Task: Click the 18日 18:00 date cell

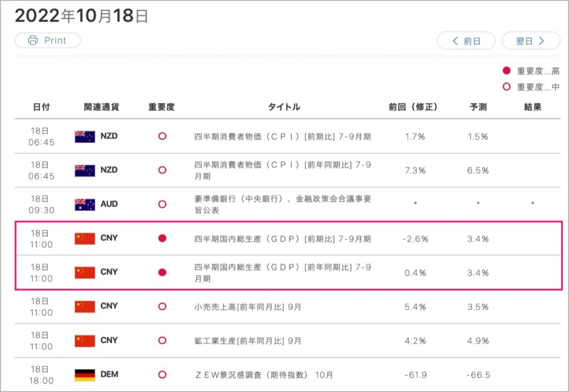Action: click(x=41, y=375)
